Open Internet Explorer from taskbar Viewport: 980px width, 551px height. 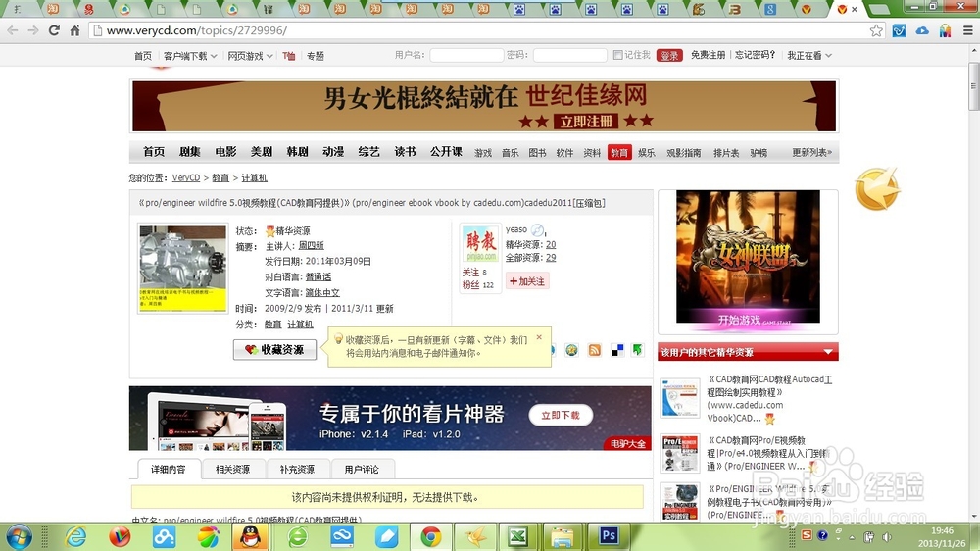click(76, 537)
